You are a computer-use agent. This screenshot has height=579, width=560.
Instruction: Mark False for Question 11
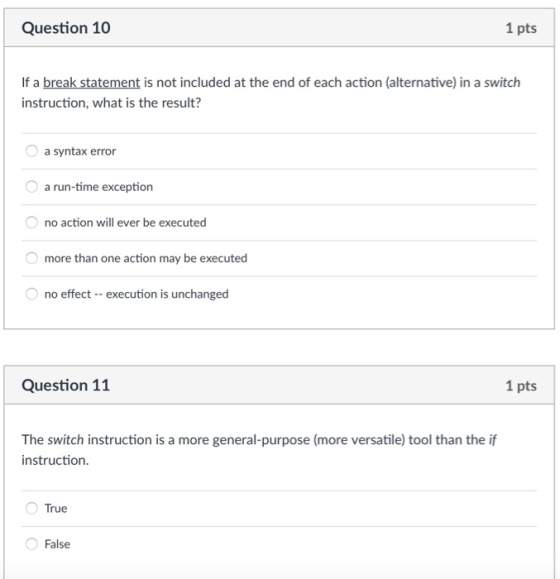pyautogui.click(x=32, y=544)
